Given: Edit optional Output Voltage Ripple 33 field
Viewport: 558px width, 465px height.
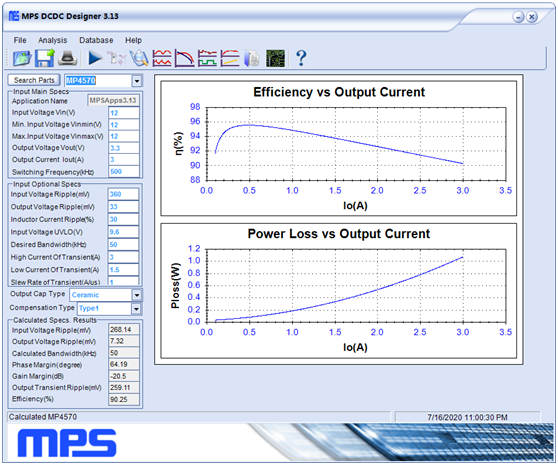Looking at the screenshot, I should point(123,207).
